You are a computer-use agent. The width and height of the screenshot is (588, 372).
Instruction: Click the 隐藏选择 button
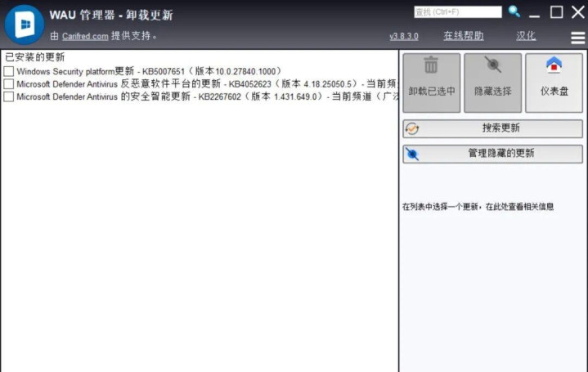pyautogui.click(x=493, y=83)
